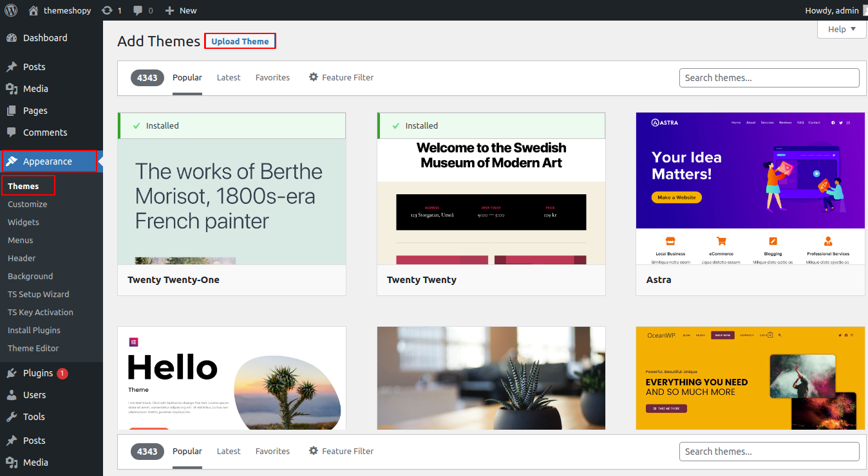
Task: Go to Widgets
Action: [23, 222]
